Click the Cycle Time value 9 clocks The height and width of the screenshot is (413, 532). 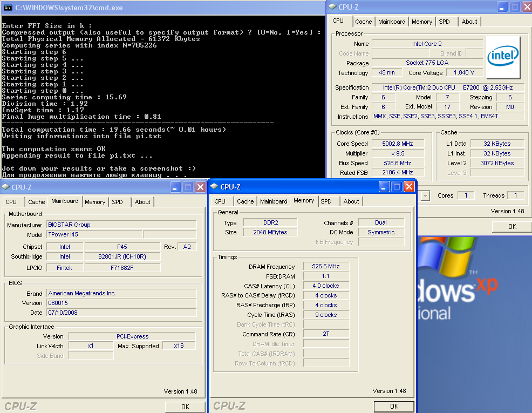(x=326, y=315)
